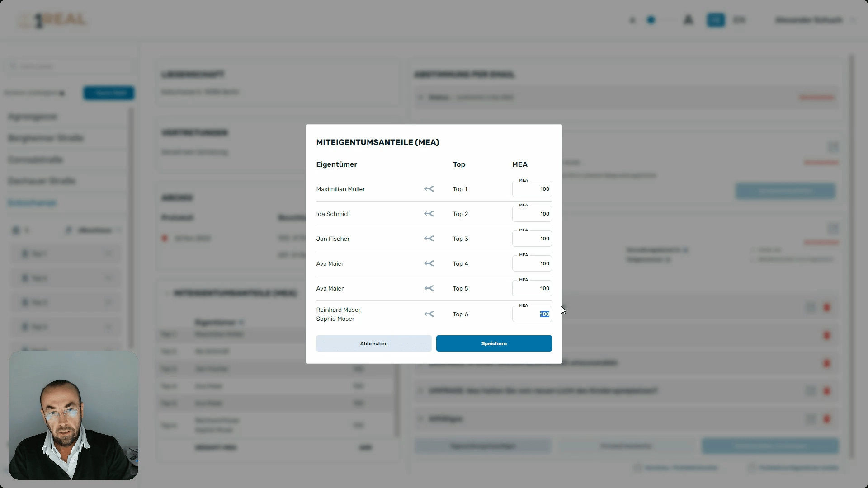Select the owner name Ida Schmidt
Image resolution: width=868 pixels, height=488 pixels.
[x=333, y=214]
